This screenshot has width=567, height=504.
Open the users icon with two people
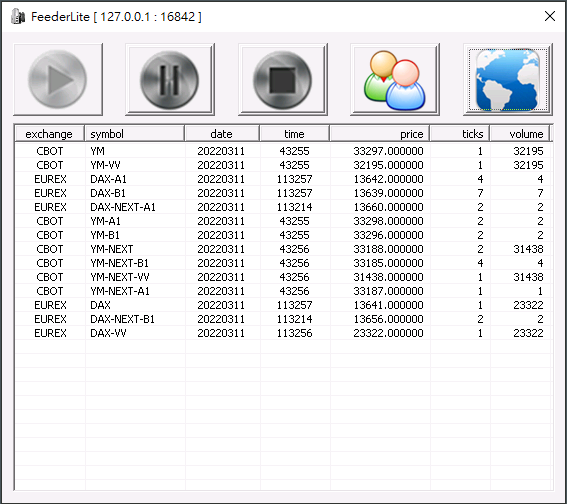coord(395,80)
